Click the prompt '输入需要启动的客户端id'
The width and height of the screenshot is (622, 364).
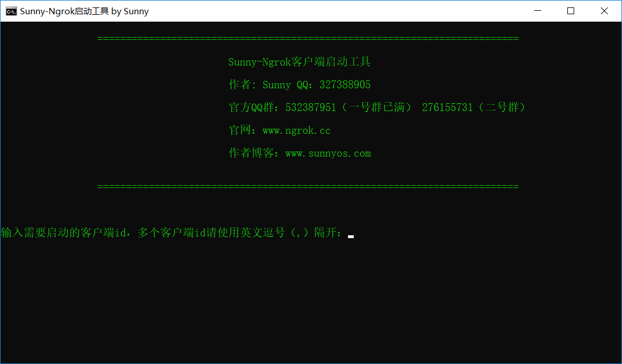63,232
